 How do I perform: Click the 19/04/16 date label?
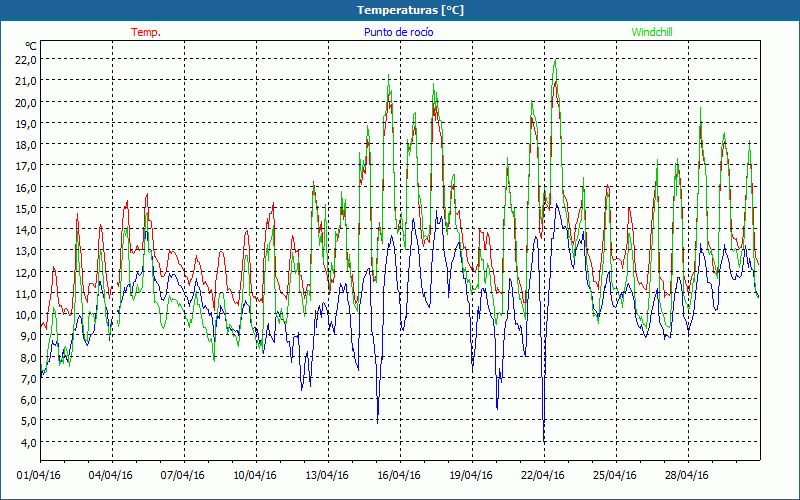click(x=471, y=476)
